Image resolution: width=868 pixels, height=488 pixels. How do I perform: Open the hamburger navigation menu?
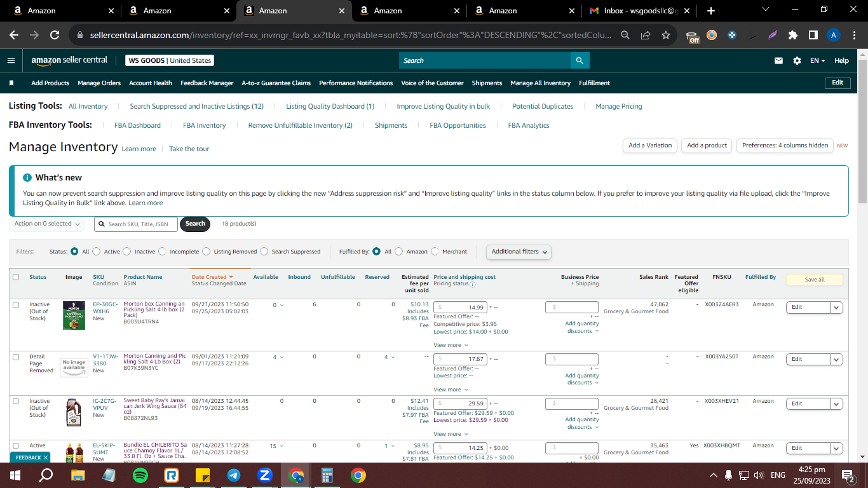(11, 60)
